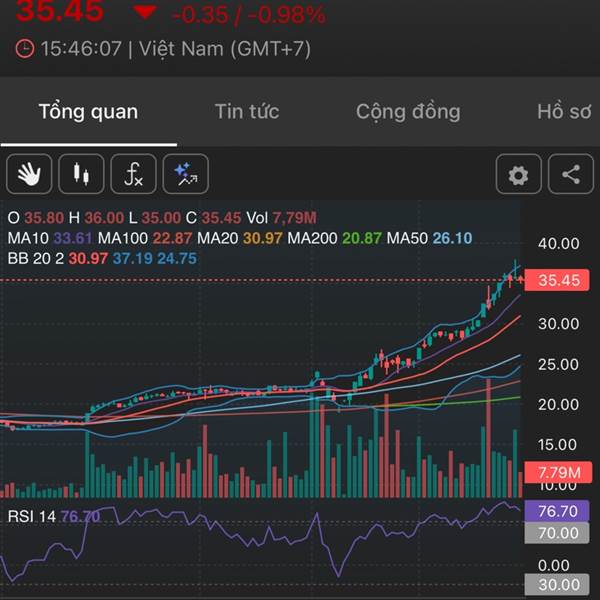
Task: Tap the 25.00 price axis label
Action: (558, 364)
